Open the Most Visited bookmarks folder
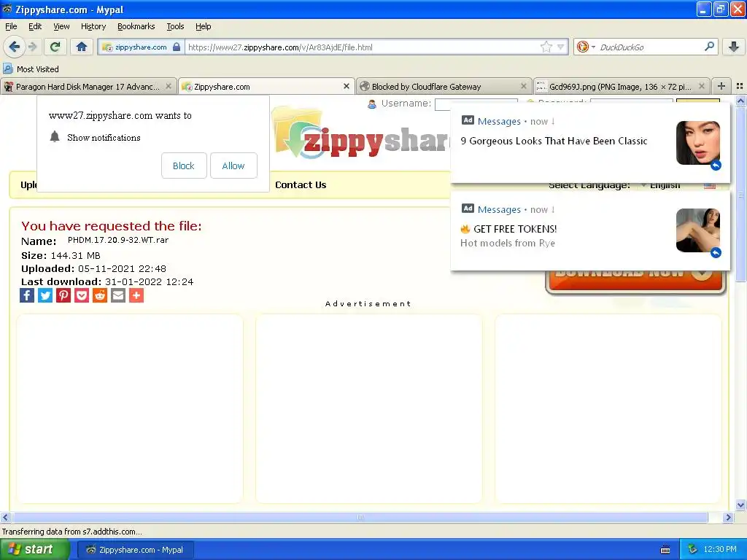This screenshot has height=560, width=747. tap(31, 69)
